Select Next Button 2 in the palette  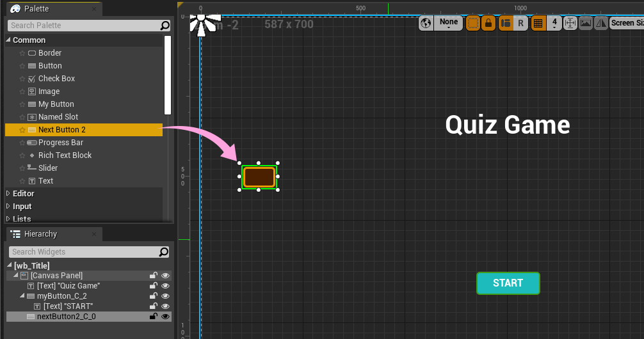(84, 130)
